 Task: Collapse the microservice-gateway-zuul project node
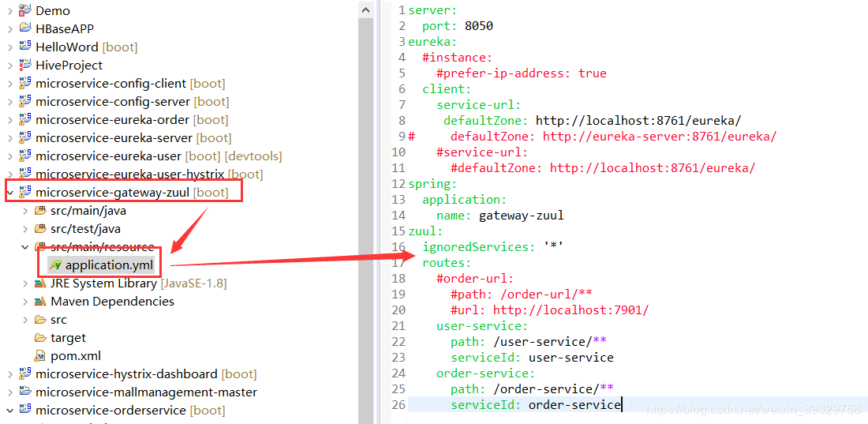point(10,193)
